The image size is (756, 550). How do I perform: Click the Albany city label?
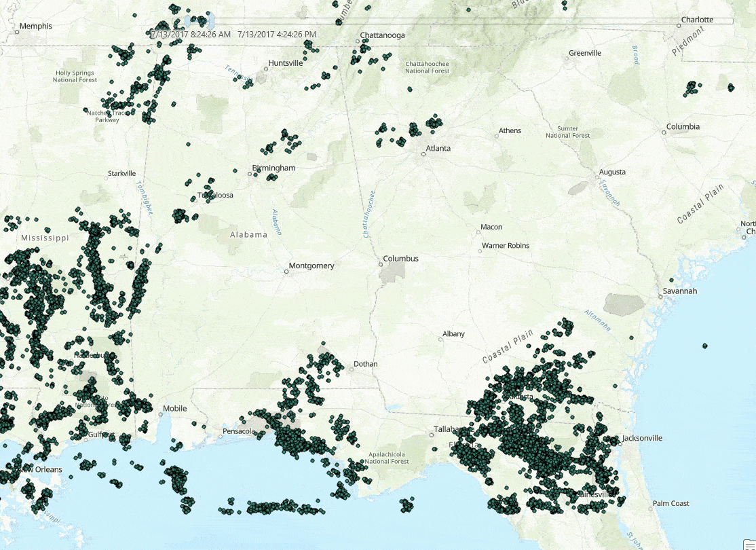pos(453,333)
